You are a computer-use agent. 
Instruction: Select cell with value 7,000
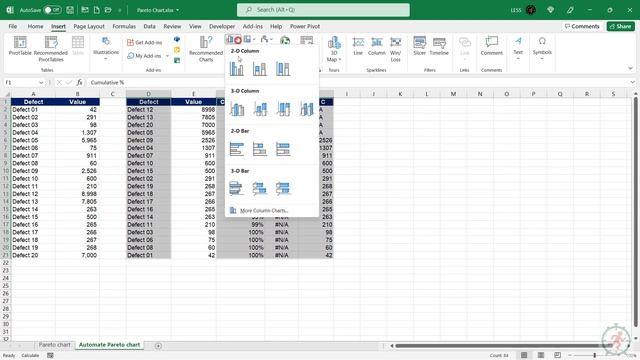[77, 255]
